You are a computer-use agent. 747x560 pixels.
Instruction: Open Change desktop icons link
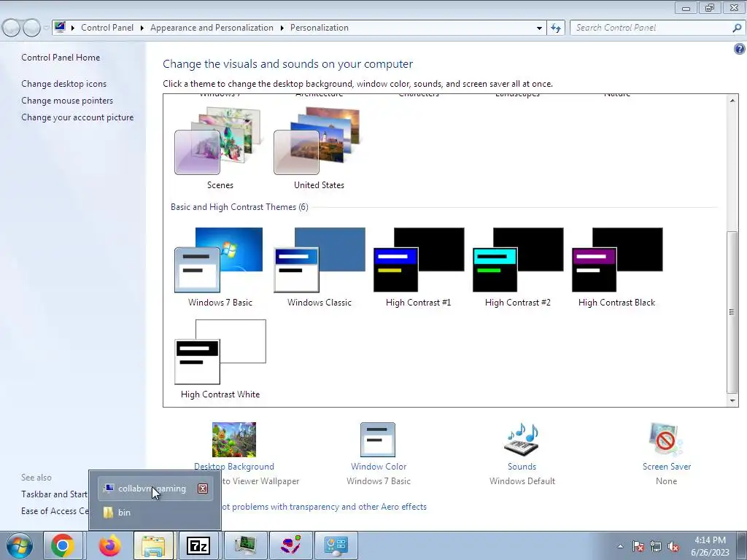coord(64,84)
